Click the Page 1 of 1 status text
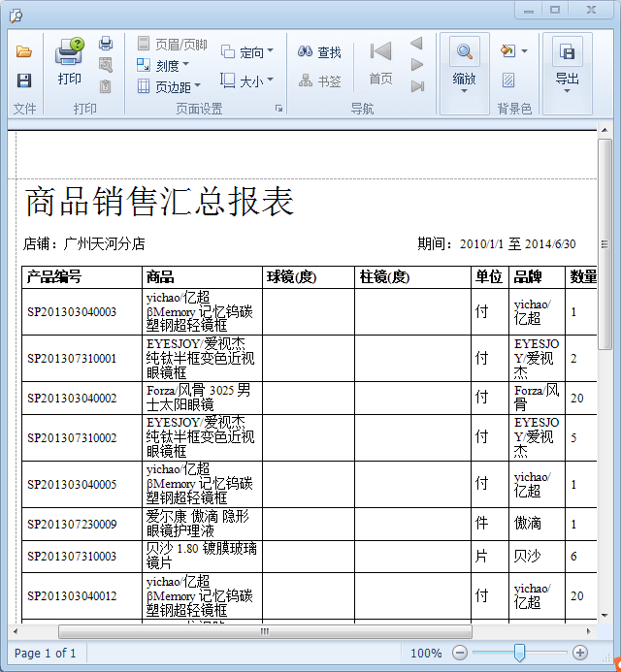The image size is (621, 672). tap(45, 654)
